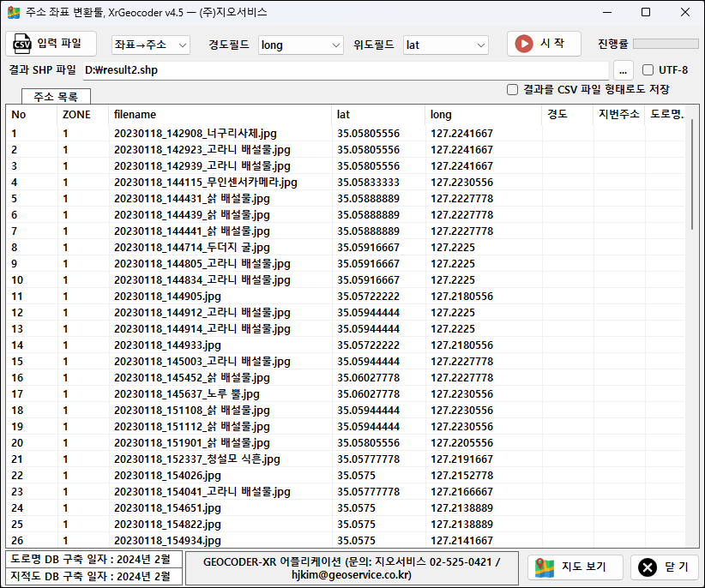The image size is (705, 588).
Task: Open the 위도필드 lat dropdown
Action: (x=446, y=45)
